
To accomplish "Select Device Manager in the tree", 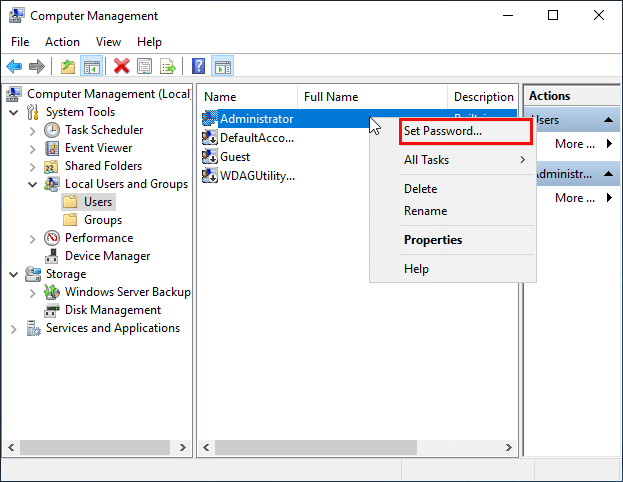I will pyautogui.click(x=107, y=256).
